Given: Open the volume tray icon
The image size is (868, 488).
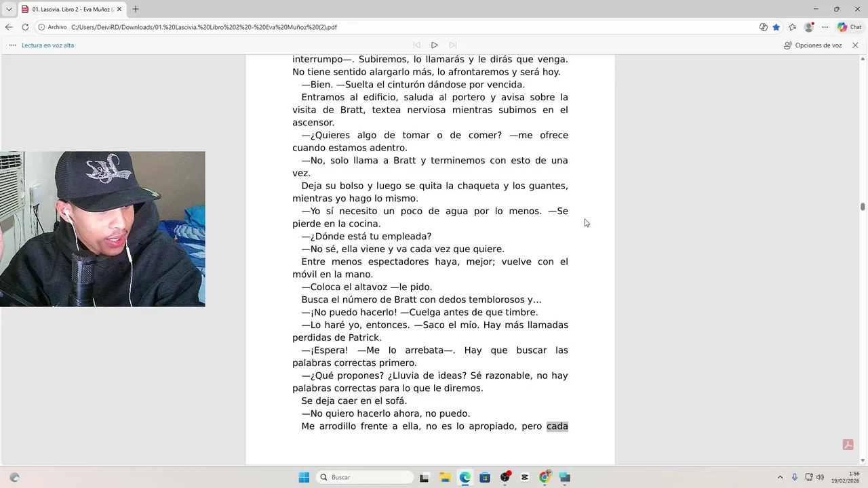Looking at the screenshot, I should (x=820, y=477).
